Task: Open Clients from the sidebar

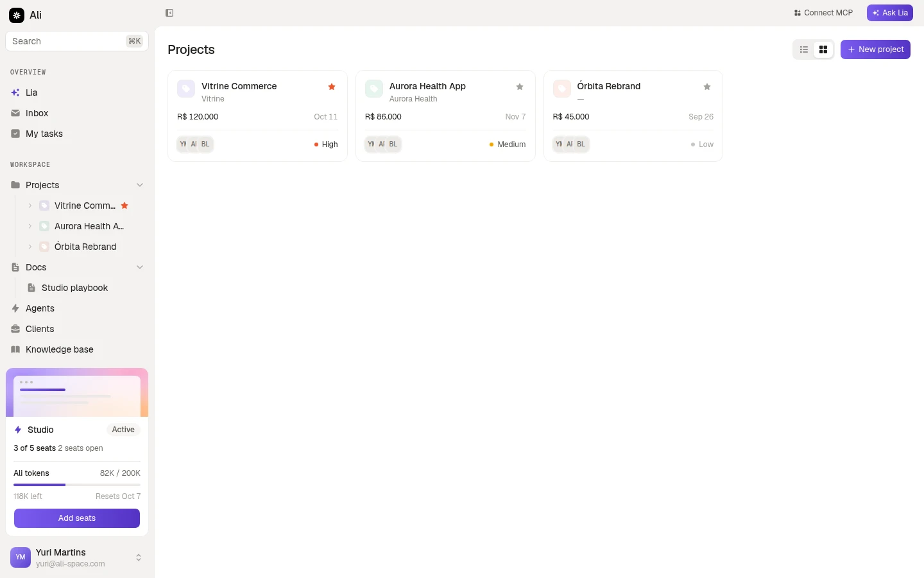Action: 77,329
